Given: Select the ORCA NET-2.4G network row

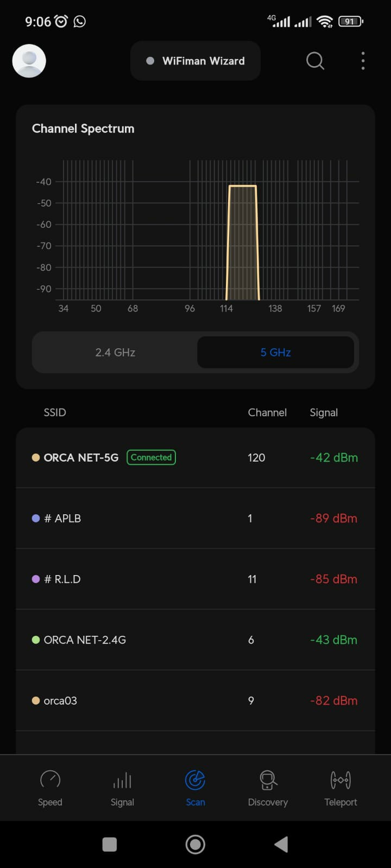Looking at the screenshot, I should [195, 640].
